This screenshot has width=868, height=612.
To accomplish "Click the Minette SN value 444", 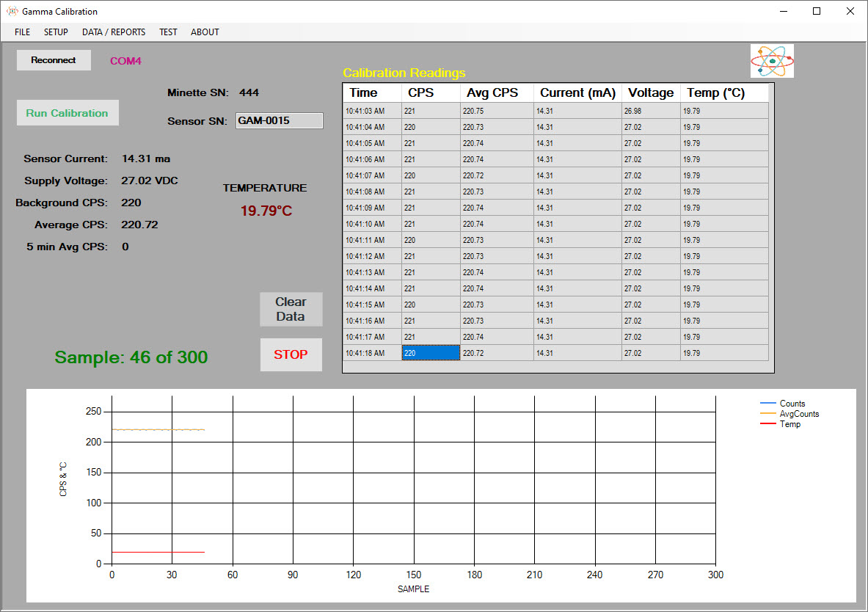I will click(249, 92).
